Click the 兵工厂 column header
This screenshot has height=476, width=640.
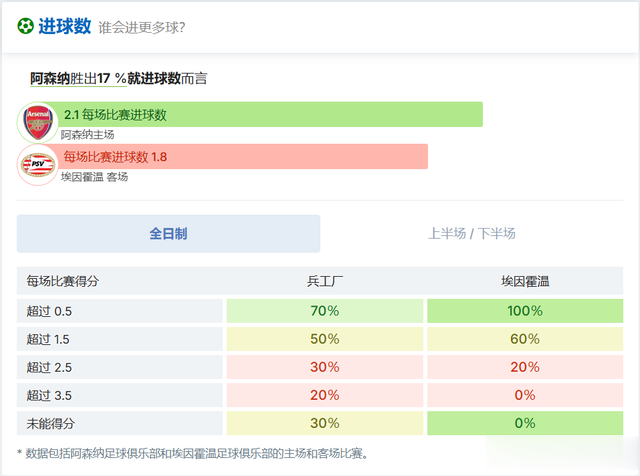pyautogui.click(x=325, y=282)
